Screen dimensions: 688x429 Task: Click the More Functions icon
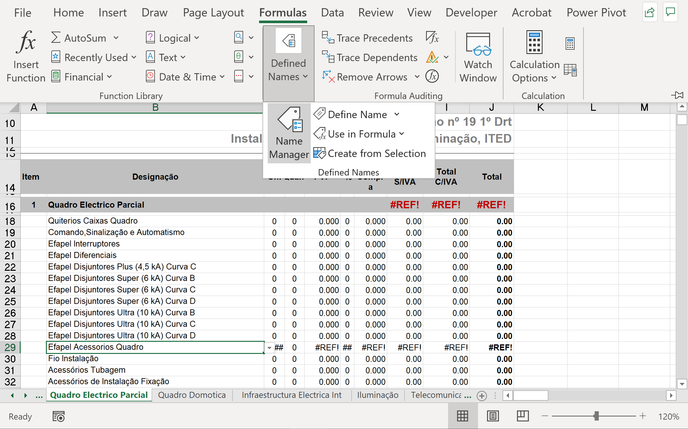coord(239,76)
